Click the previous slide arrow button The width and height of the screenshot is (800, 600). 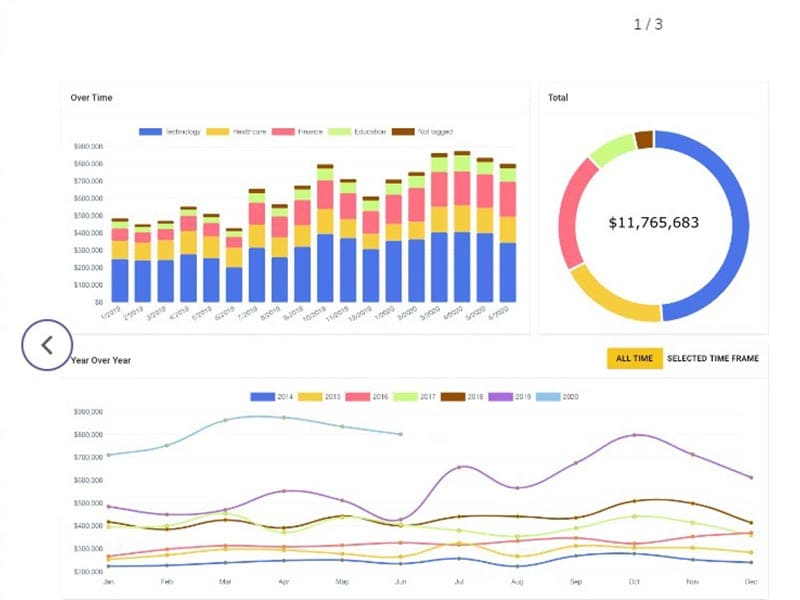(47, 345)
